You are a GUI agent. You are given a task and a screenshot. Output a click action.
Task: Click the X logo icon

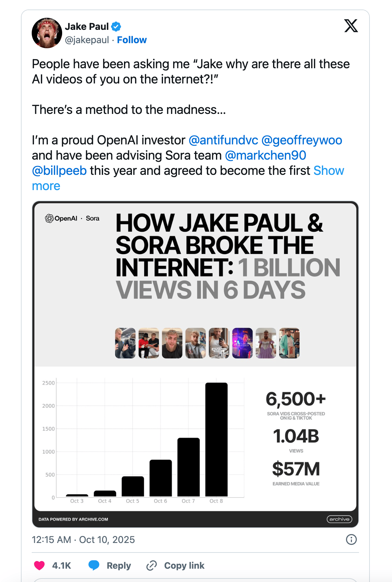coord(351,26)
